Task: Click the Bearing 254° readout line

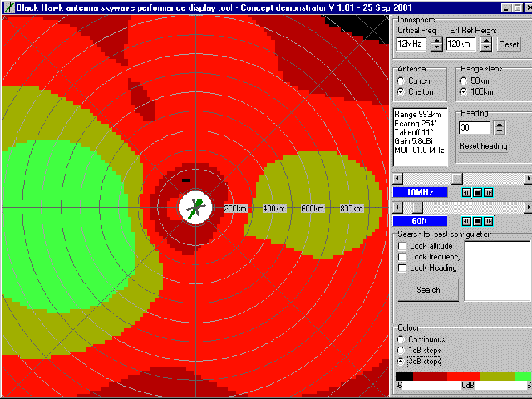Action: tap(416, 123)
